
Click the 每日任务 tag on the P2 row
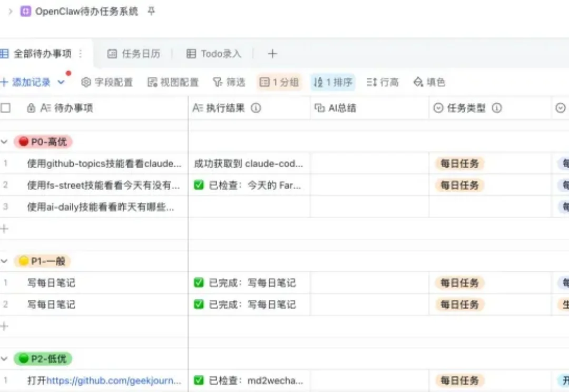459,380
